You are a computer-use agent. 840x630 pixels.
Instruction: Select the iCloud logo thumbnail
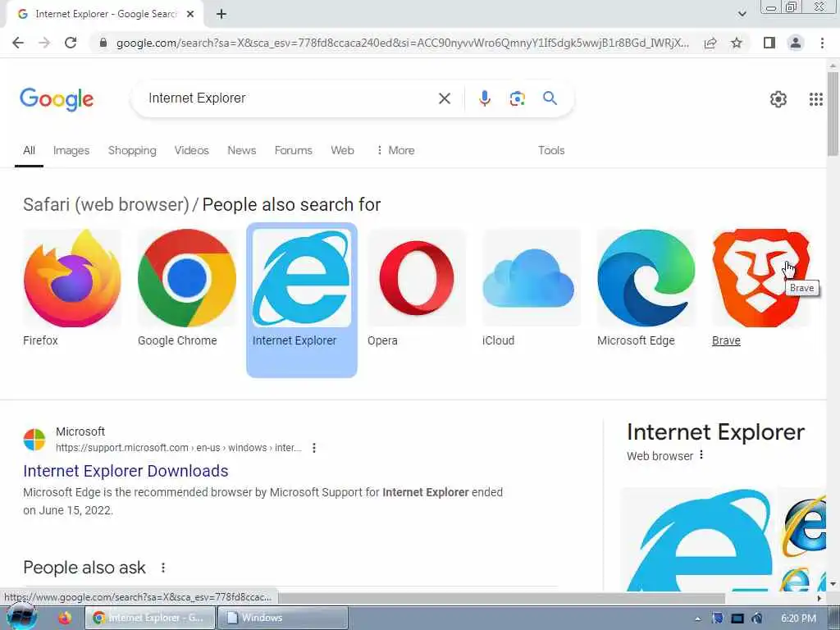coord(531,278)
